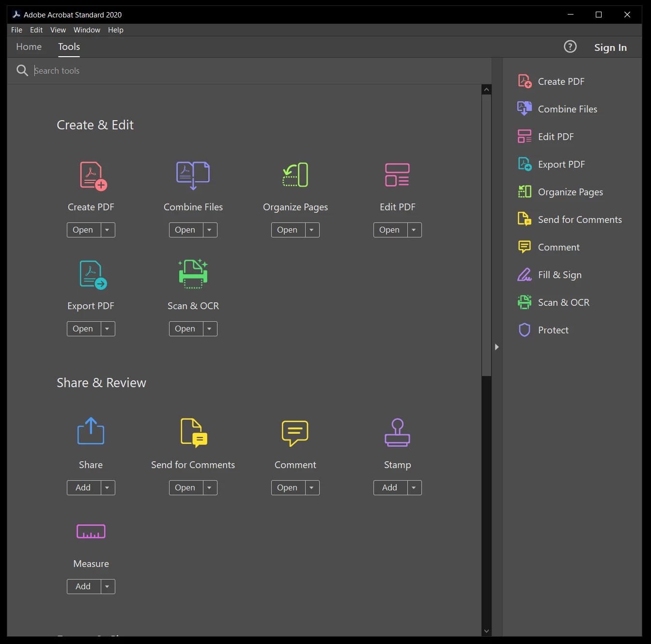This screenshot has height=644, width=651.
Task: Click Open button under Combine Files
Action: point(186,230)
